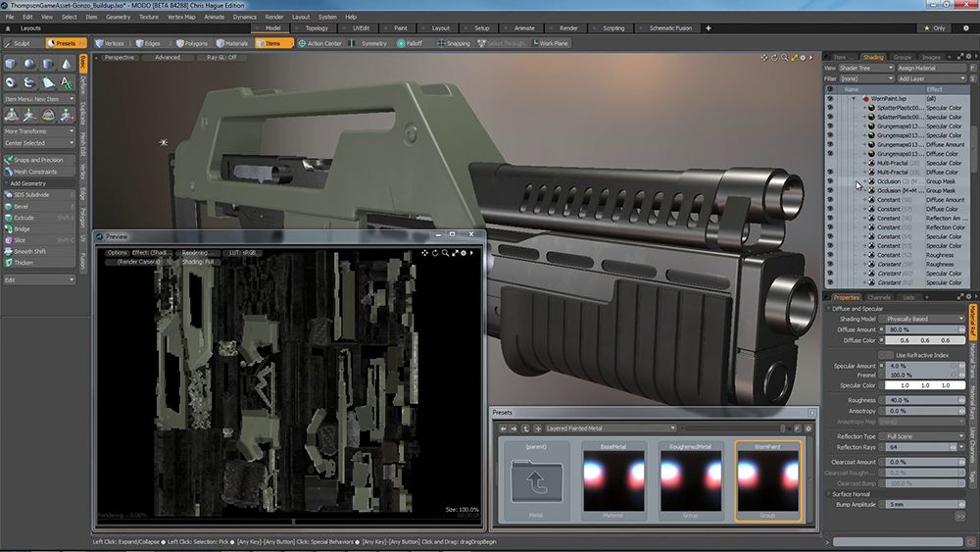Activate the Bridge tool
Screen dimensions: 980x552
tap(39, 228)
